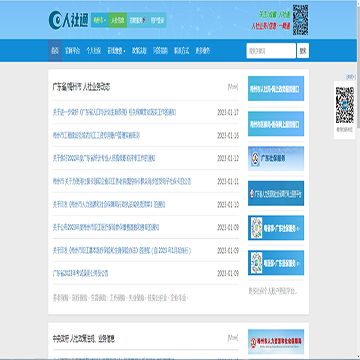Image resolution: width=360 pixels, height=360 pixels.
Task: Click the floating QR code at right edge
Action: (x=344, y=105)
